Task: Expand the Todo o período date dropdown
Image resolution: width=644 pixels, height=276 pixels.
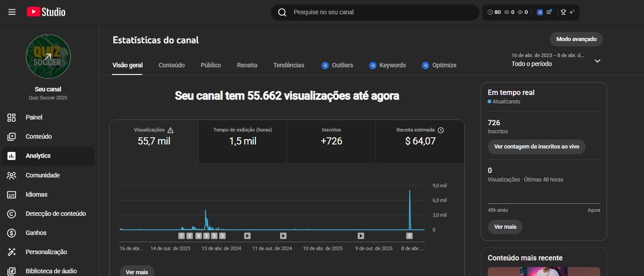Action: [x=598, y=61]
